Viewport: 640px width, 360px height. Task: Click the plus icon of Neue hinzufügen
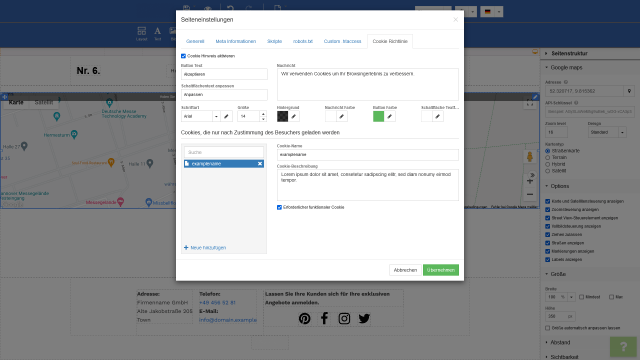pyautogui.click(x=186, y=248)
